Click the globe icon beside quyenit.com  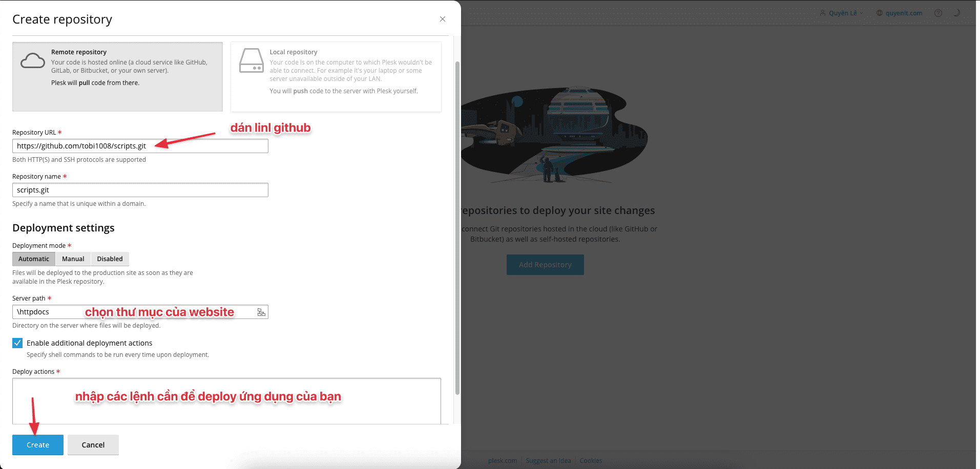click(x=880, y=13)
